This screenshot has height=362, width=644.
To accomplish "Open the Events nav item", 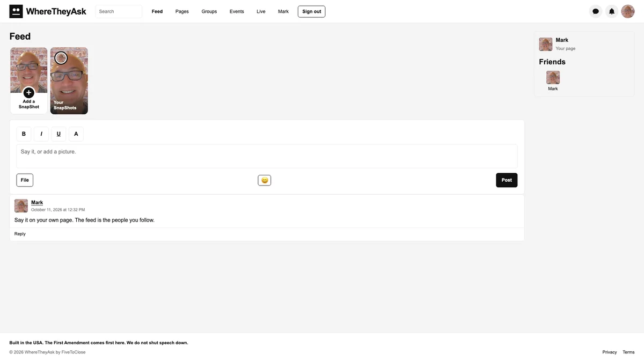I will click(237, 11).
